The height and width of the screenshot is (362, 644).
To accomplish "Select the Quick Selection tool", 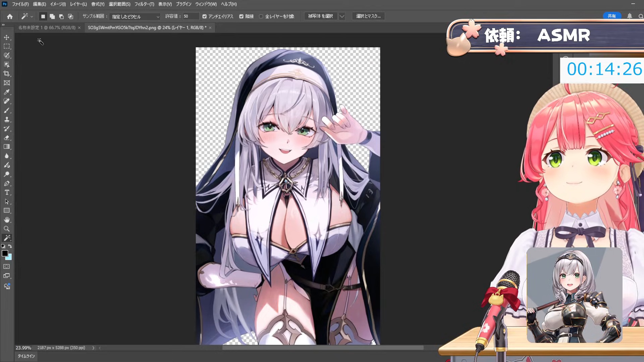I will (7, 55).
